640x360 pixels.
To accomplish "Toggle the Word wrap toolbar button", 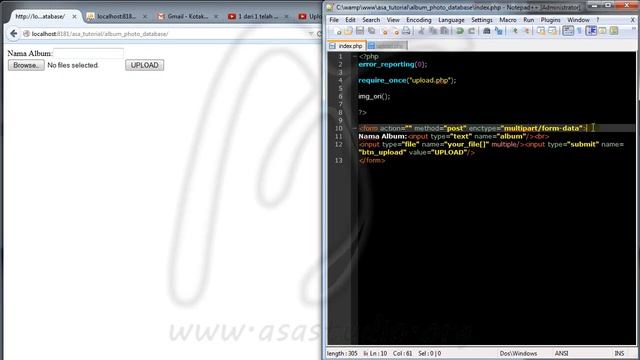I will 568,31.
